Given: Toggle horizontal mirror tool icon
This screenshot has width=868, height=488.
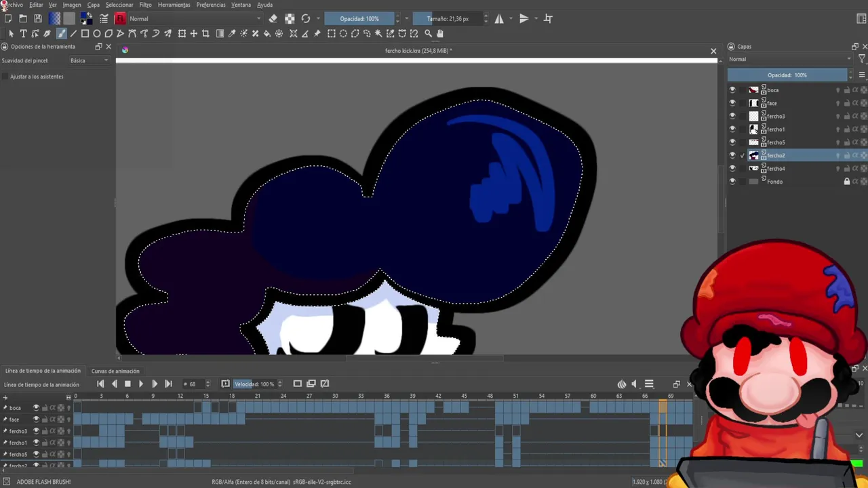Looking at the screenshot, I should (x=499, y=18).
